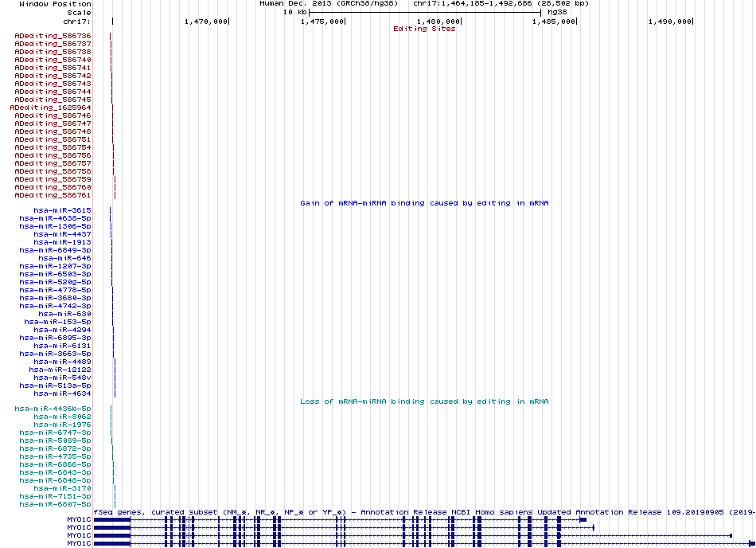Open the ADediting_586759 label
The width and height of the screenshot is (756, 548).
[53, 179]
